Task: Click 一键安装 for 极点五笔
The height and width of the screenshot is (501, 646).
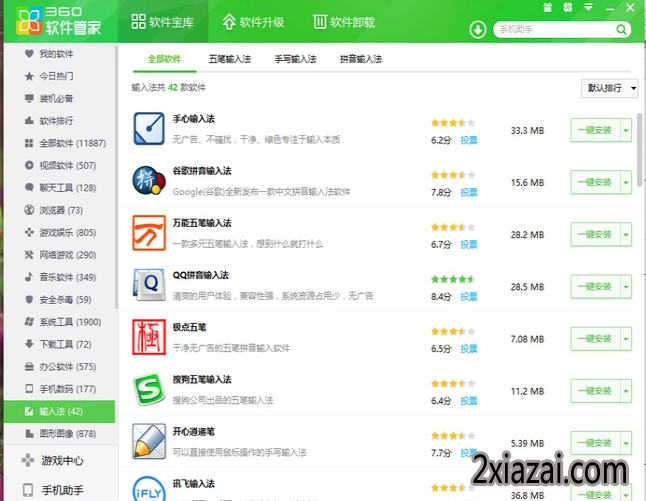Action: (x=595, y=339)
